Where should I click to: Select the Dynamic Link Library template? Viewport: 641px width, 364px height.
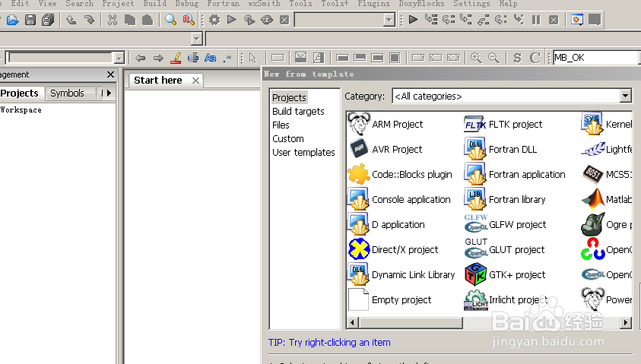click(401, 274)
